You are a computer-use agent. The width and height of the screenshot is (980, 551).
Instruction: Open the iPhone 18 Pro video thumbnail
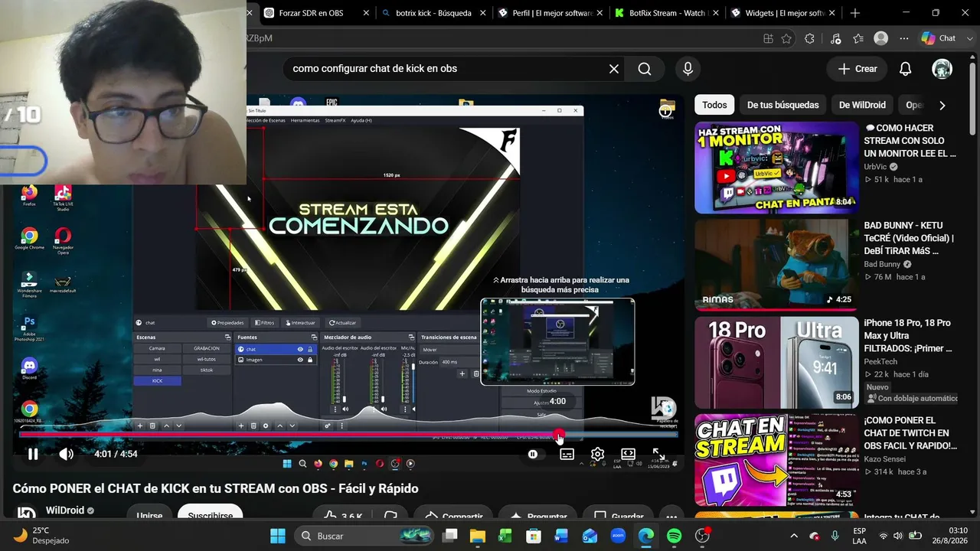(x=776, y=363)
